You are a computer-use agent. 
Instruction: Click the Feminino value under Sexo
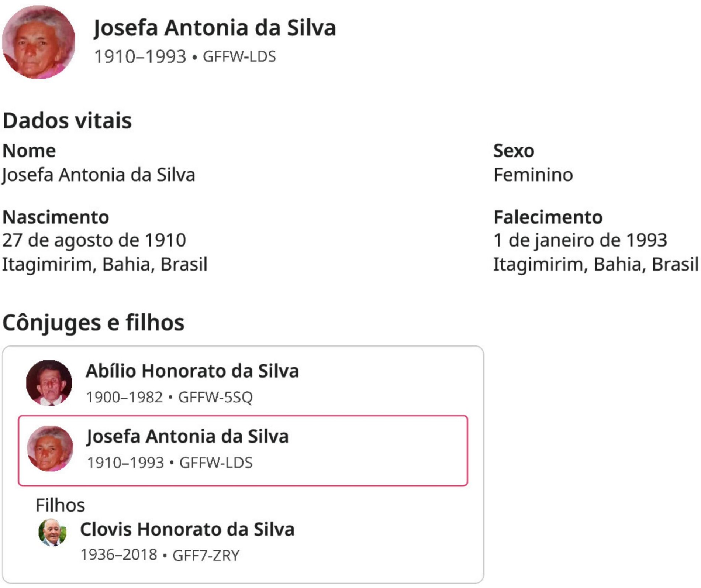tap(533, 175)
